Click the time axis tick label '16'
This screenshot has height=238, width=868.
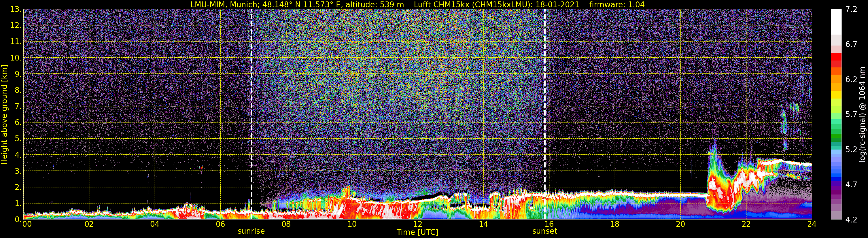(549, 224)
